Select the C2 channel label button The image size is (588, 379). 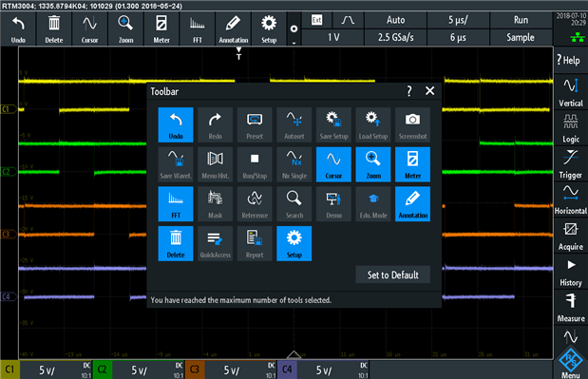102,370
